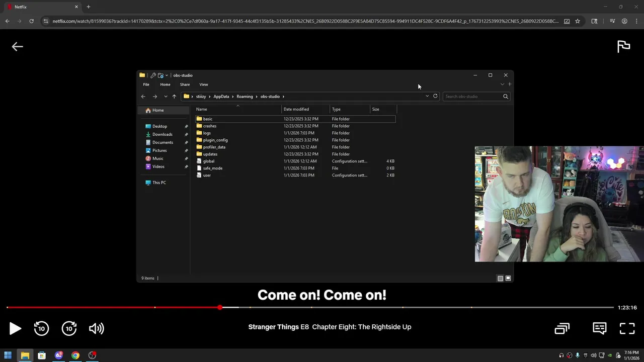Image resolution: width=644 pixels, height=362 pixels.
Task: Switch to details view icon in status bar
Action: (500, 279)
